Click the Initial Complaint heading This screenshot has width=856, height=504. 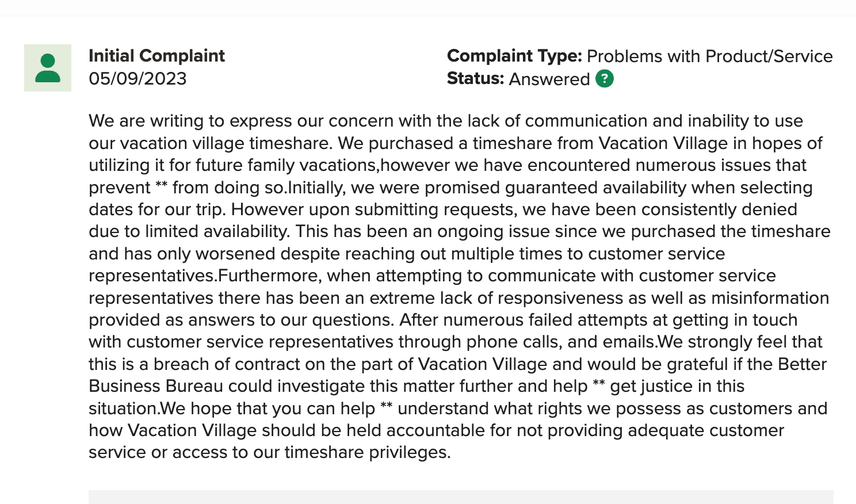(x=156, y=56)
